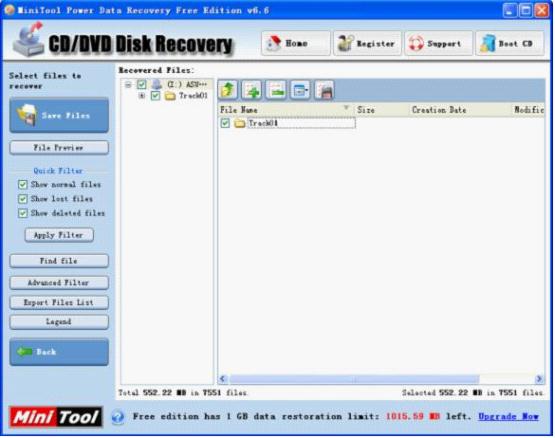Open the Register button
Screen dimensions: 555x438
367,43
